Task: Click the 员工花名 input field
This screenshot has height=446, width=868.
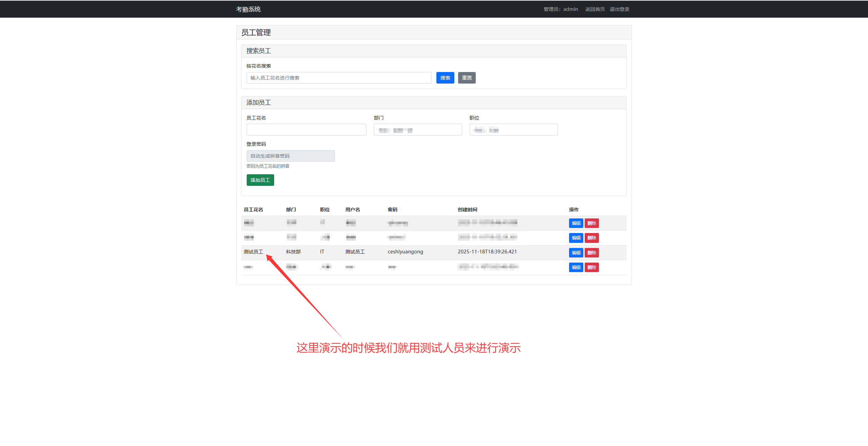Action: click(x=306, y=130)
